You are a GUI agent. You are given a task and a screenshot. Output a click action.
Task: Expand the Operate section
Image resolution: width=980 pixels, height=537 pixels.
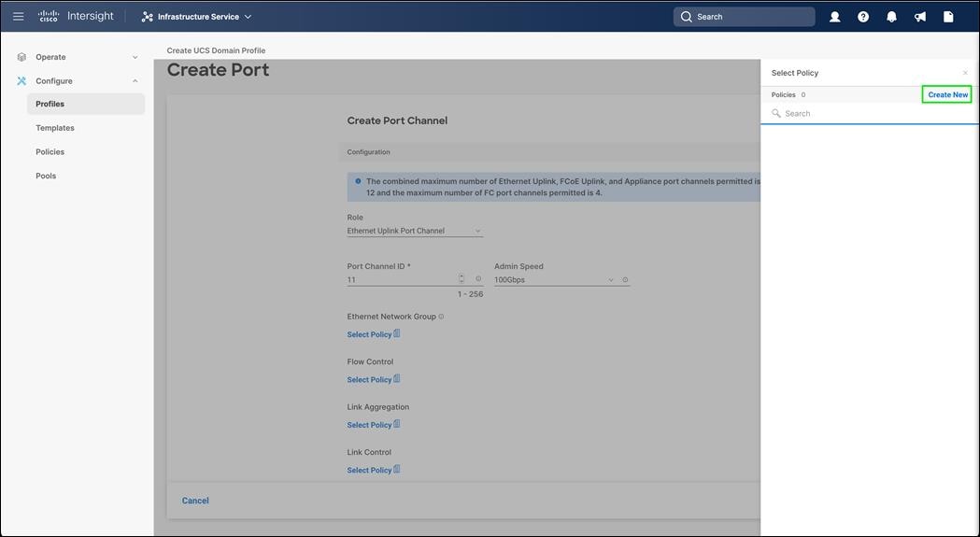(135, 57)
